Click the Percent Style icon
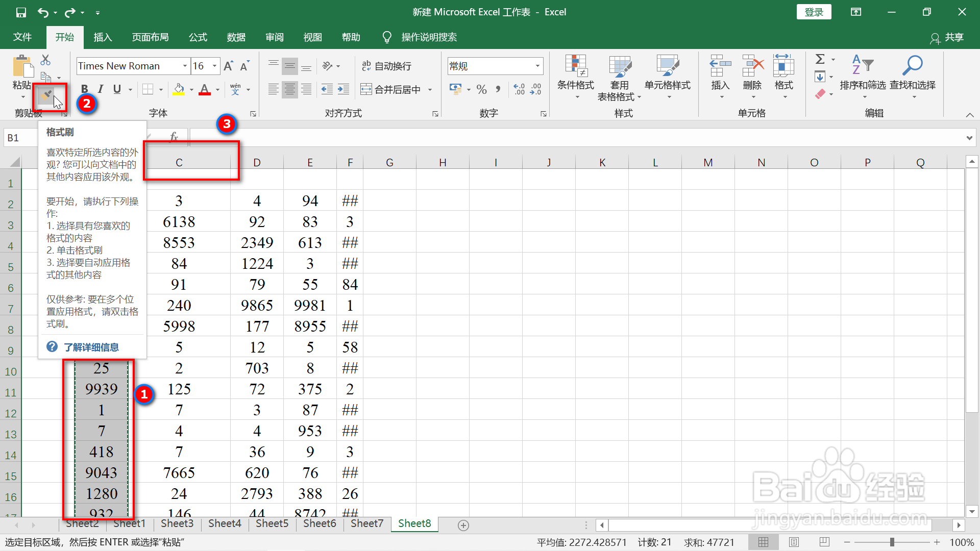 tap(481, 90)
